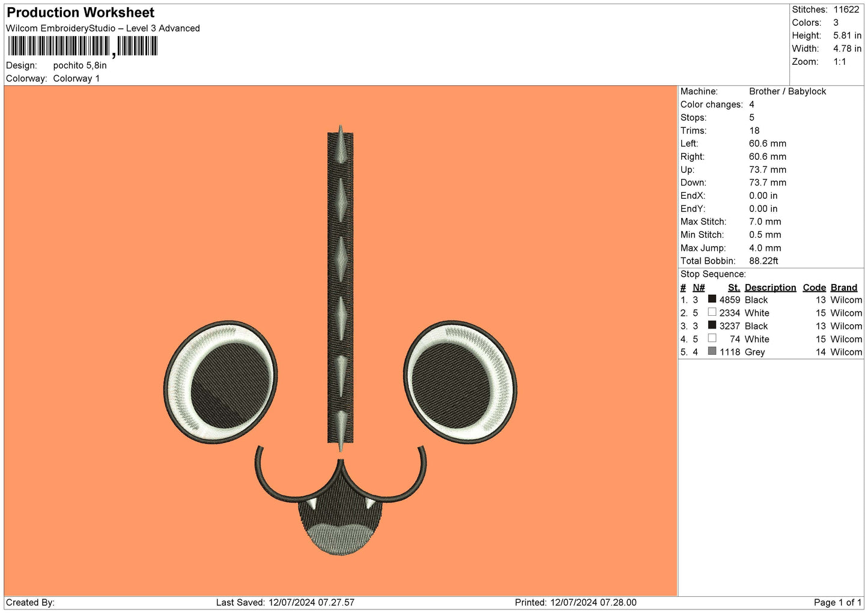Screen dimensions: 868x613
Task: Click the 'Stop Sequence:' heading
Action: pyautogui.click(x=712, y=274)
